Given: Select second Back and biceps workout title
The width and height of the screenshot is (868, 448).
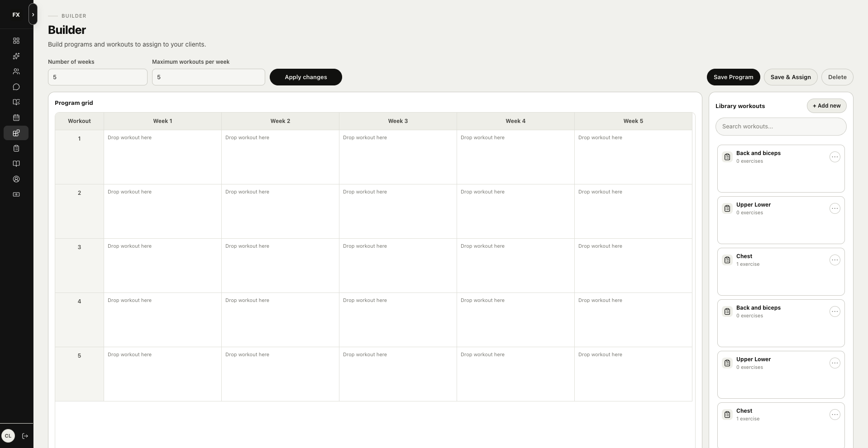Looking at the screenshot, I should click(758, 308).
